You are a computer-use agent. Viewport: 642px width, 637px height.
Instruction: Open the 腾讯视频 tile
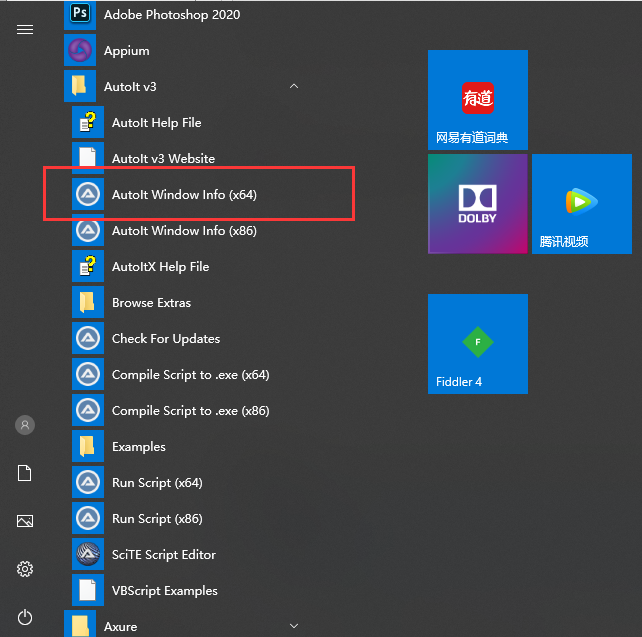tap(582, 204)
